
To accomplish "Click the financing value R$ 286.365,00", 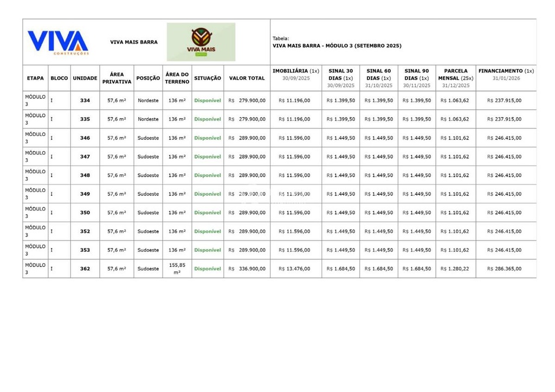I will [504, 269].
